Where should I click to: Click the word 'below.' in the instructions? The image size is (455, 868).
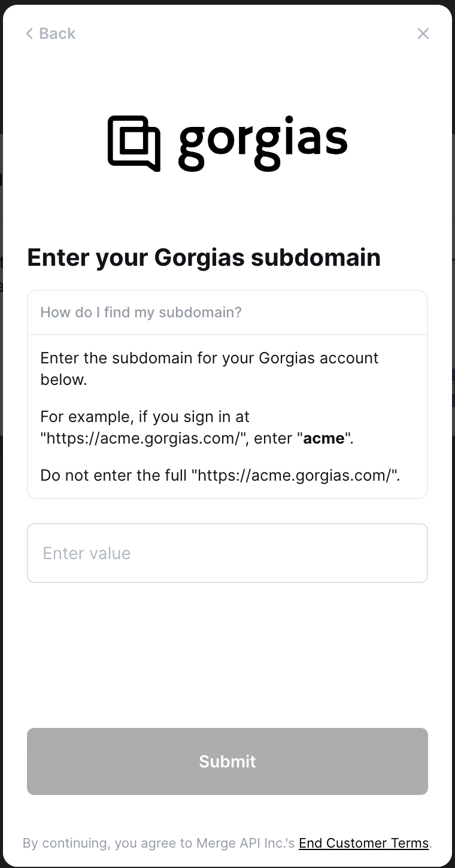63,380
